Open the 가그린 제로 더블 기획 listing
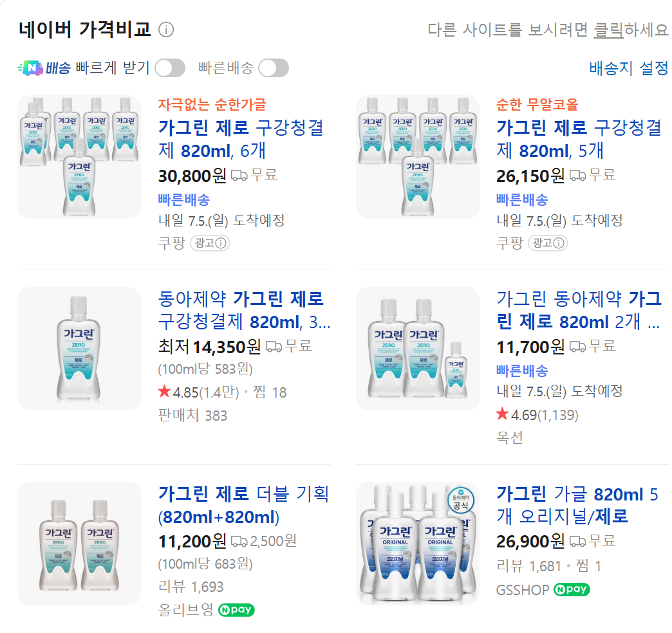The width and height of the screenshot is (672, 633). (x=243, y=506)
